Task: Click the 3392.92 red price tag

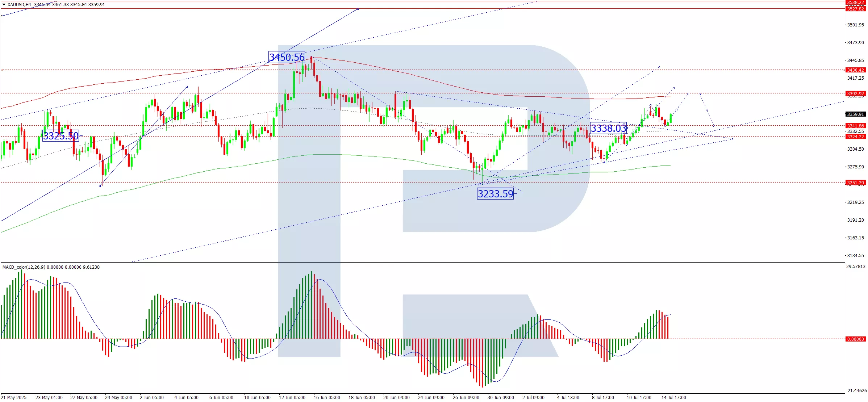Action: 855,93
